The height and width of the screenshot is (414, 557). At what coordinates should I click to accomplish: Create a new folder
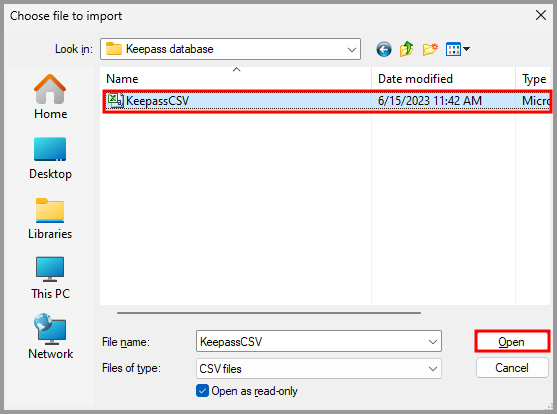pos(430,49)
